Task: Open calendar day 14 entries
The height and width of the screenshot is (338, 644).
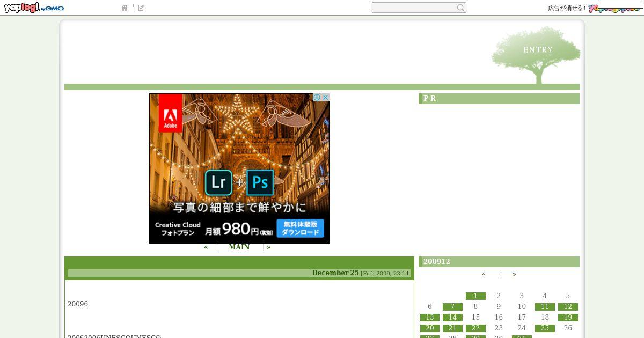Action: [x=452, y=318]
